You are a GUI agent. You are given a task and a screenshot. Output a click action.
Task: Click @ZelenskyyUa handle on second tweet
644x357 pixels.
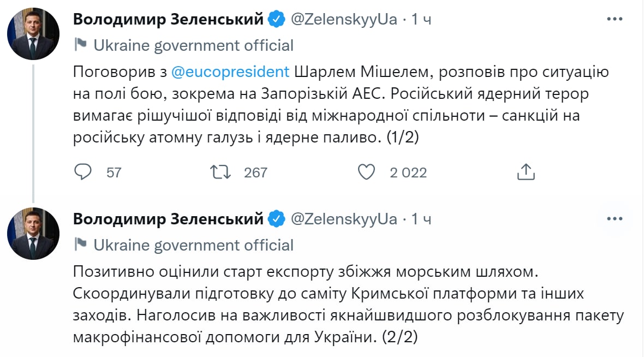click(x=344, y=219)
